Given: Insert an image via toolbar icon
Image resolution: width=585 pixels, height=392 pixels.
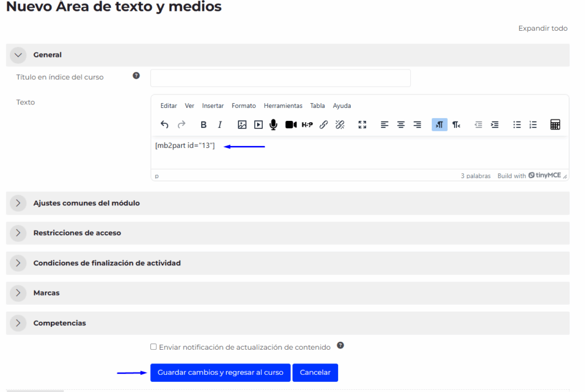Looking at the screenshot, I should tap(242, 124).
